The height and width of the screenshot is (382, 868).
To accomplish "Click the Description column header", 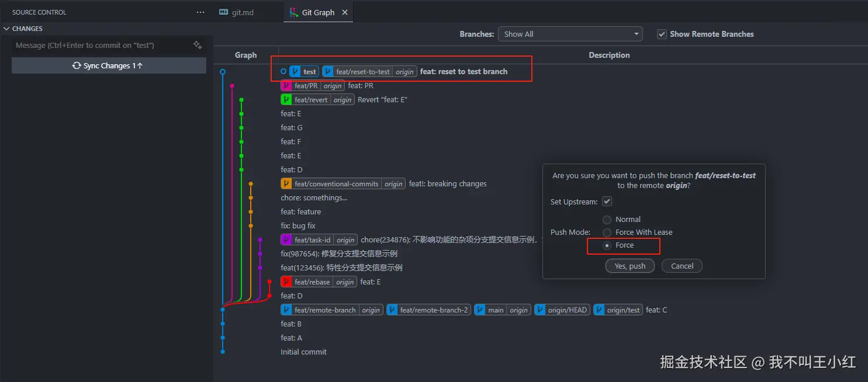I will coord(609,55).
